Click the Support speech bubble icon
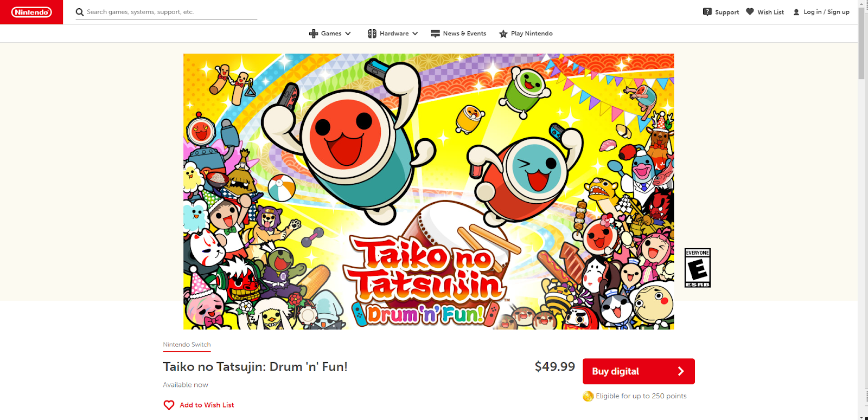The height and width of the screenshot is (420, 868). [707, 12]
